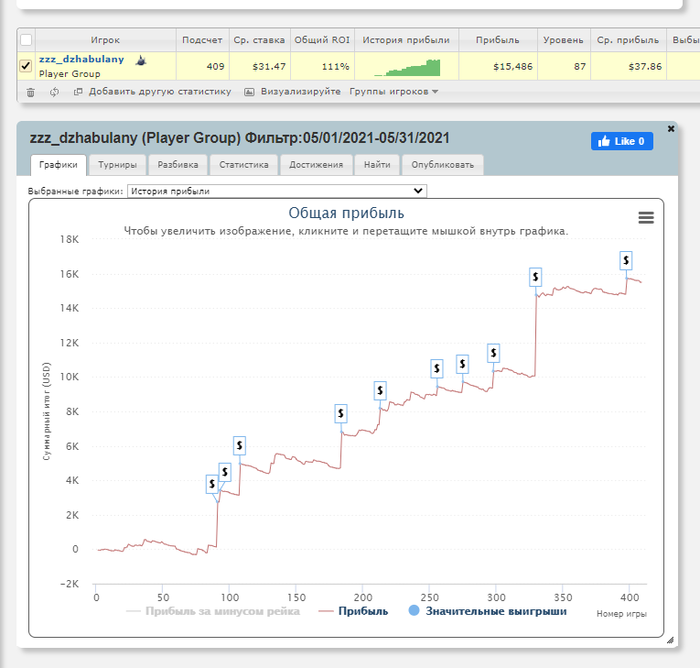Click the topmost dollar win marker near game 400

tap(626, 260)
